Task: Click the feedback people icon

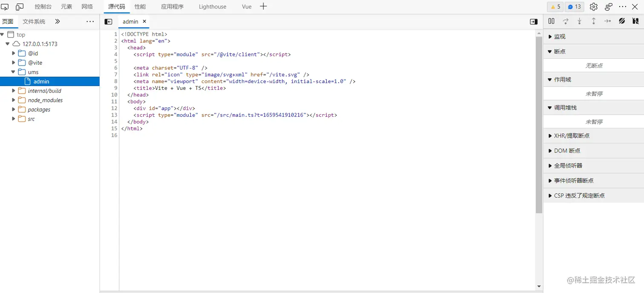Action: pos(609,7)
